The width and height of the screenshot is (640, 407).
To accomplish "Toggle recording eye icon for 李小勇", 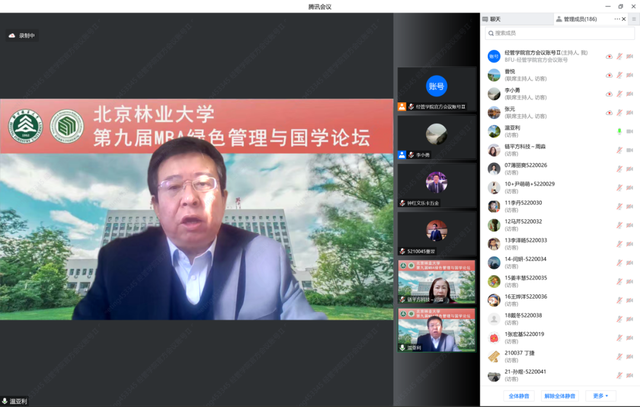I will [609, 94].
